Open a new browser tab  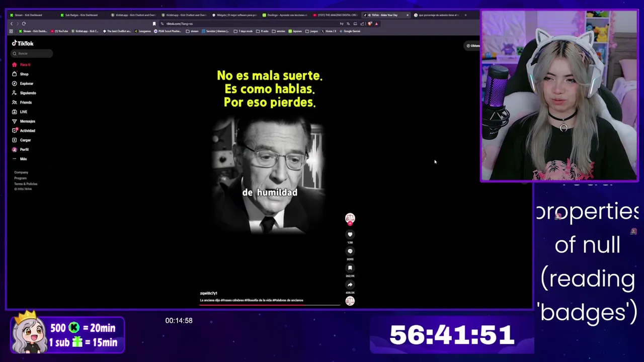pos(465,15)
